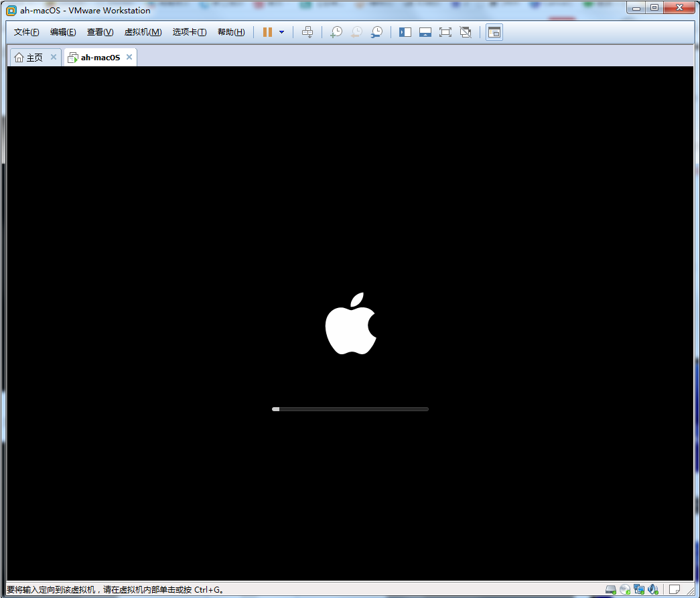Viewport: 700px width, 598px height.
Task: Click the macOS boot progress bar
Action: pyautogui.click(x=350, y=408)
